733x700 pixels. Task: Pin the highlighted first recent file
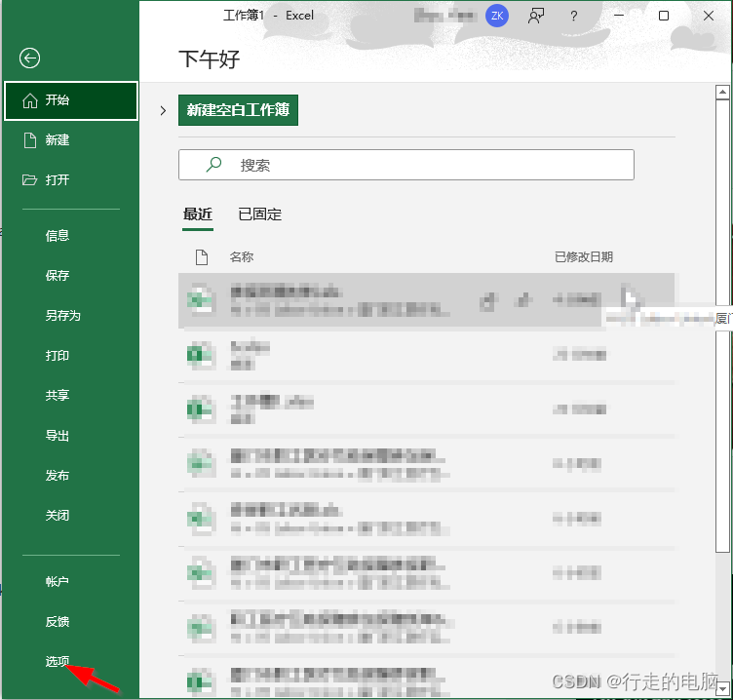pyautogui.click(x=523, y=300)
